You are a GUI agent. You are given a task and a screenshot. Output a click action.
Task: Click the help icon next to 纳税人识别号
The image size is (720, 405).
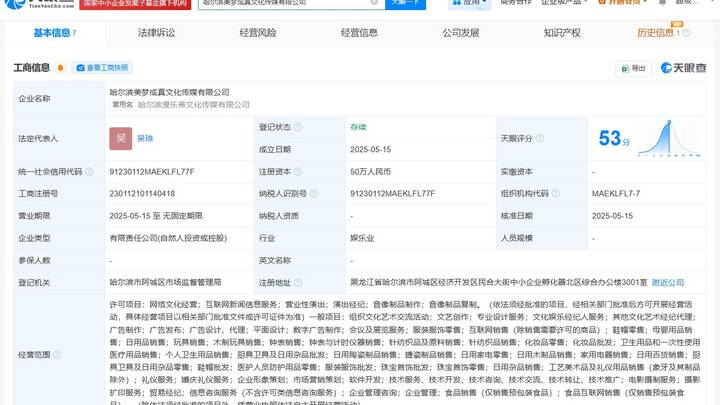coord(314,194)
